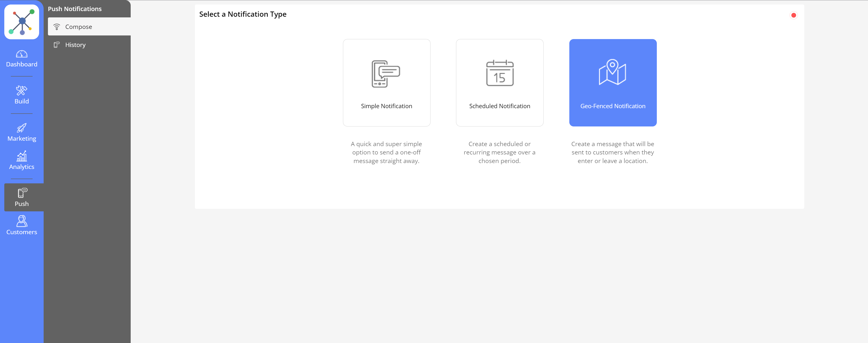Click Geo-Fenced description text

tap(612, 152)
